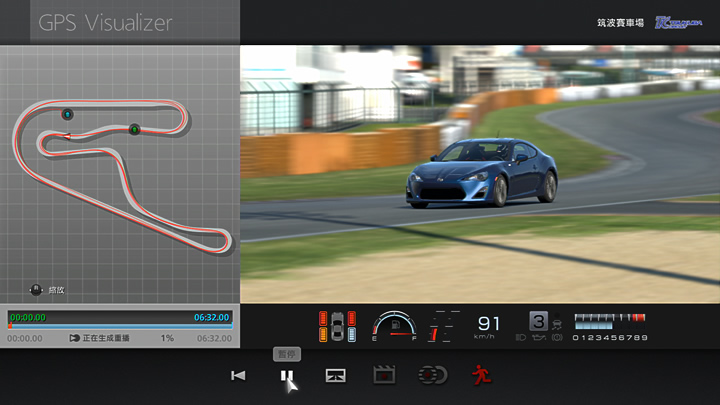Click the zoom joystick icon labeled 縮放
720x405 pixels.
tap(37, 290)
